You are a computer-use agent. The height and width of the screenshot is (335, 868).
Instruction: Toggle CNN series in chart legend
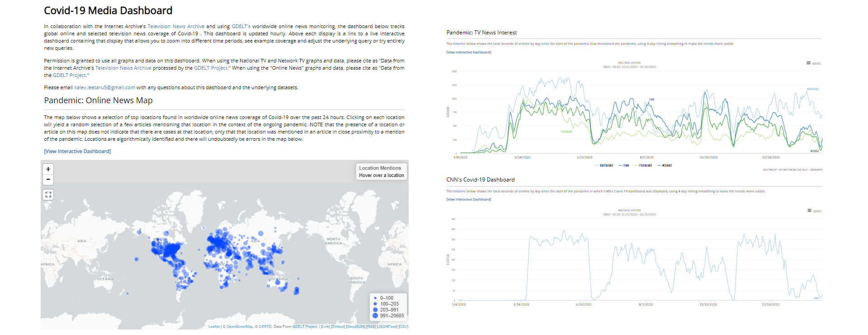coord(624,166)
